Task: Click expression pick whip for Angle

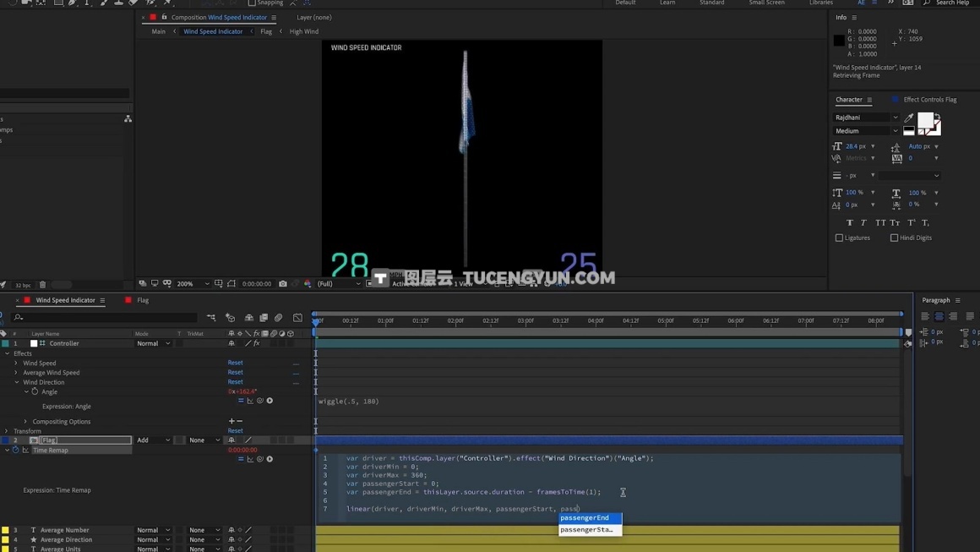Action: tap(260, 401)
